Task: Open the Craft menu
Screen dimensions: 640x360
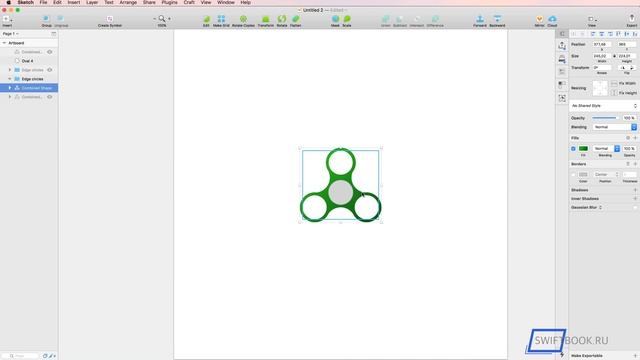Action: (x=189, y=2)
